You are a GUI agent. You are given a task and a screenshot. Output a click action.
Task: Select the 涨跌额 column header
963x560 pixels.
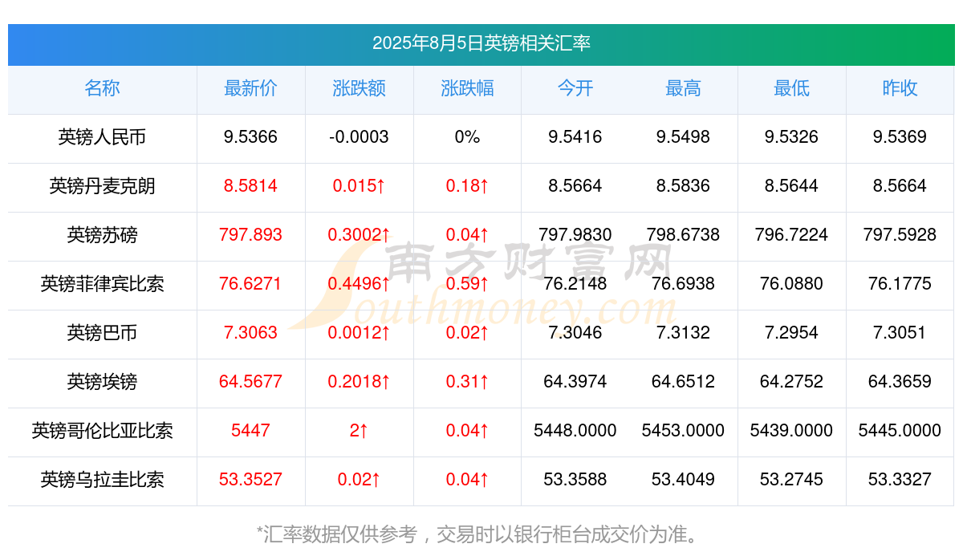[359, 88]
